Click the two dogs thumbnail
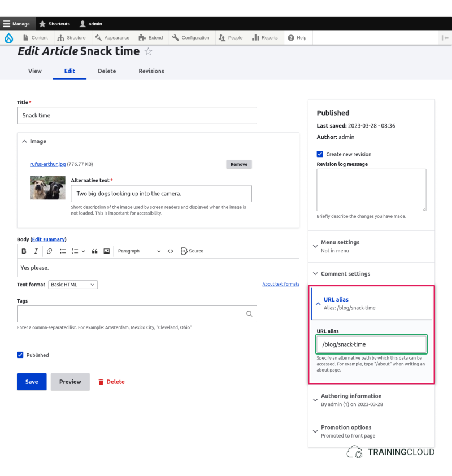The height and width of the screenshot is (476, 452). [x=47, y=187]
